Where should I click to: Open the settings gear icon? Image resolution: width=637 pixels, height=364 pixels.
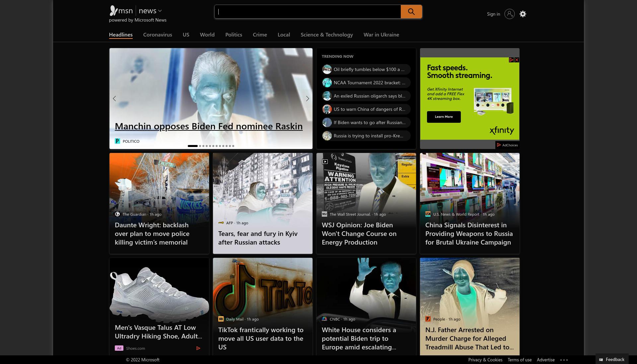(x=523, y=14)
